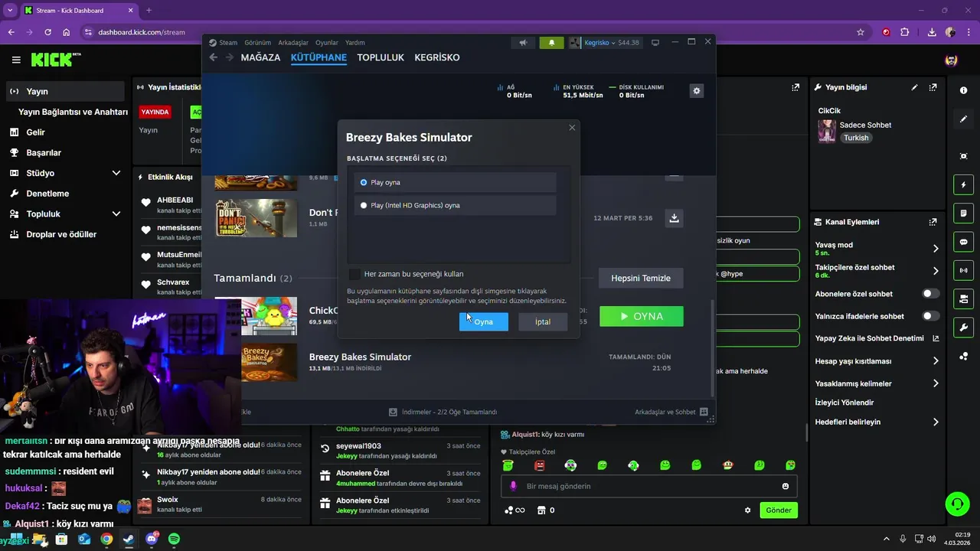Click the chat bubble sidebar icon
Image resolution: width=980 pixels, height=551 pixels.
point(963,242)
